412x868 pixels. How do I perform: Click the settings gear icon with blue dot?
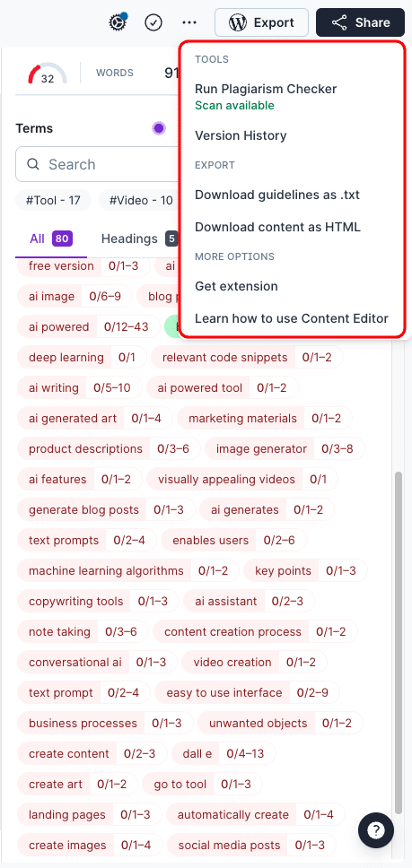(x=118, y=22)
